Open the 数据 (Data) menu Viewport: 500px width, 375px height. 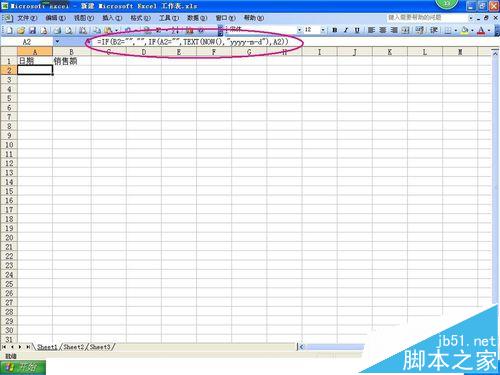click(197, 18)
